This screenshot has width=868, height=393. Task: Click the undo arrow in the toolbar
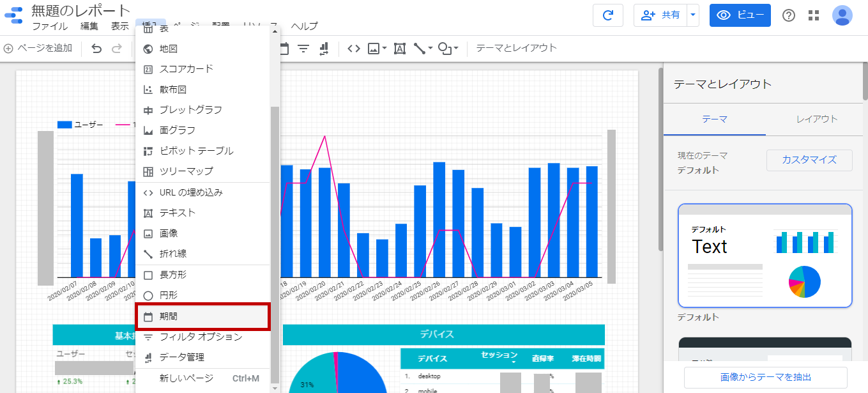click(96, 48)
